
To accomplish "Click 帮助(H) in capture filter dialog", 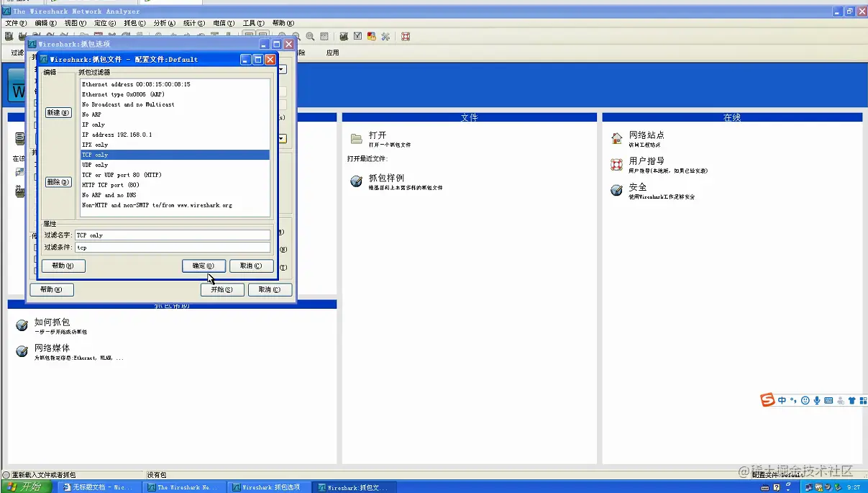I will coord(63,266).
